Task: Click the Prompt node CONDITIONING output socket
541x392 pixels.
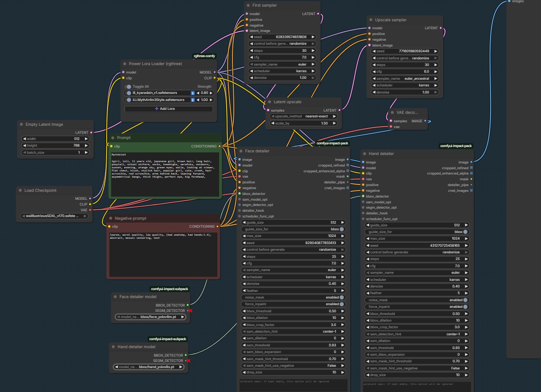Action: click(220, 146)
